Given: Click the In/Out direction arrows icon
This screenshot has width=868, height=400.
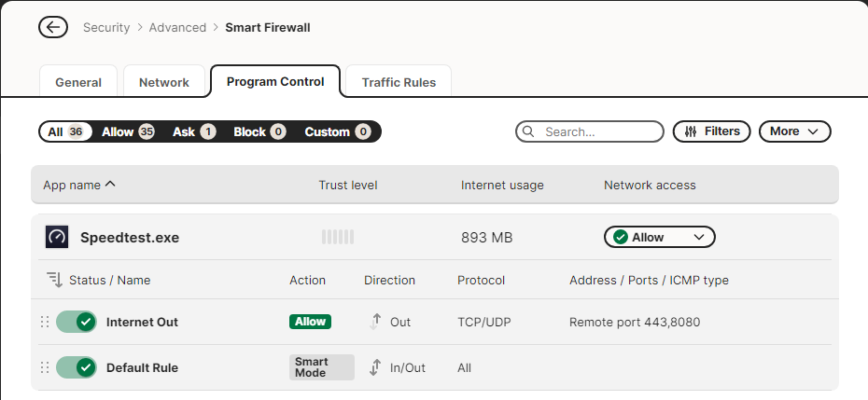Looking at the screenshot, I should click(x=375, y=367).
